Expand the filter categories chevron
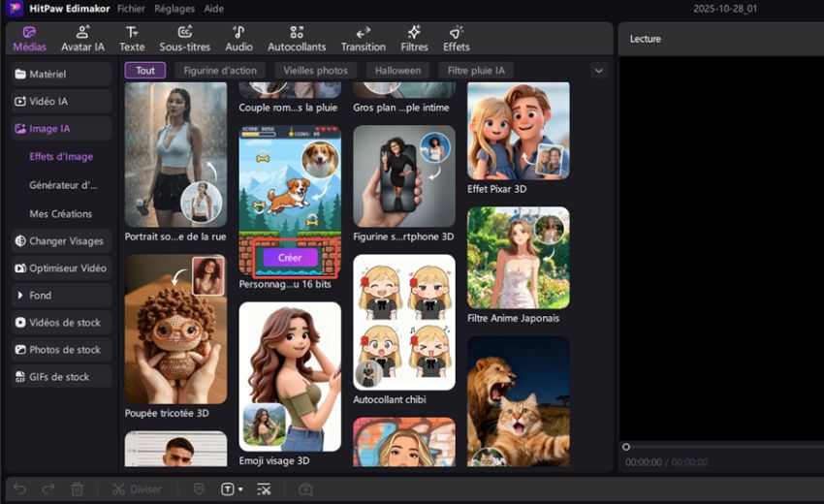Image resolution: width=824 pixels, height=504 pixels. [x=598, y=71]
